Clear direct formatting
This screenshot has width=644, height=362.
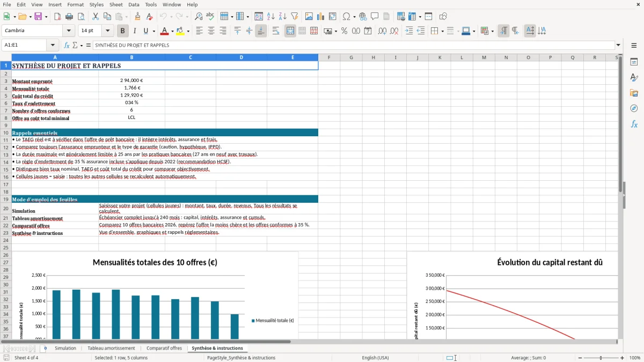[149, 17]
